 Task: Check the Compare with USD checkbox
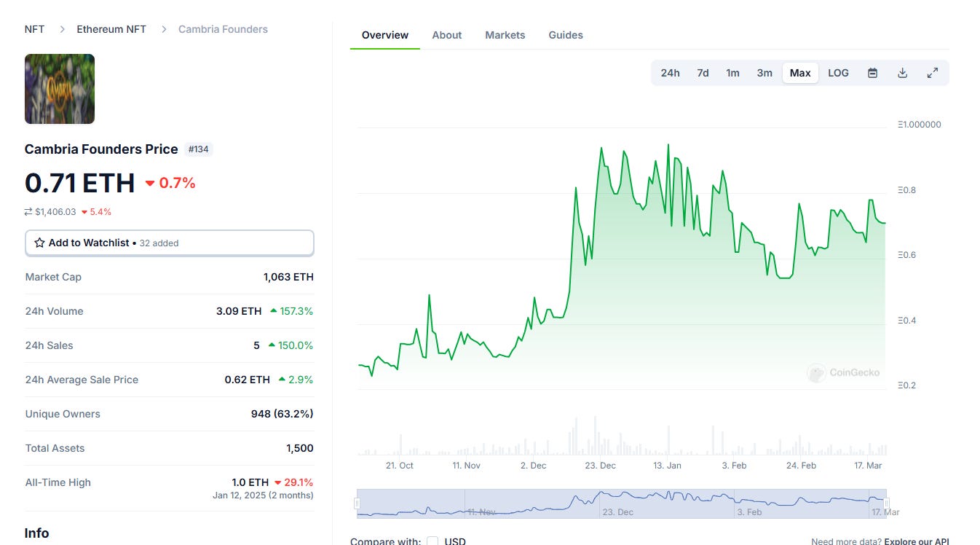tap(432, 541)
